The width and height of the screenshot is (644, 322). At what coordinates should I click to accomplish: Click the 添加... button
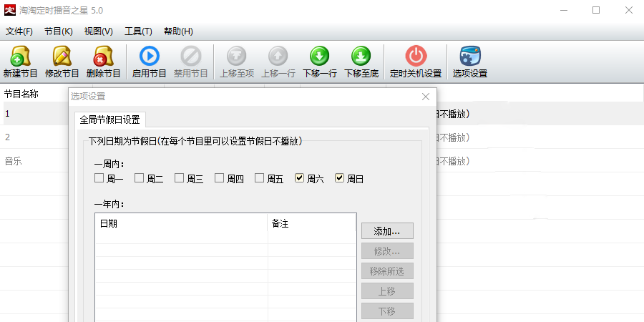[387, 231]
